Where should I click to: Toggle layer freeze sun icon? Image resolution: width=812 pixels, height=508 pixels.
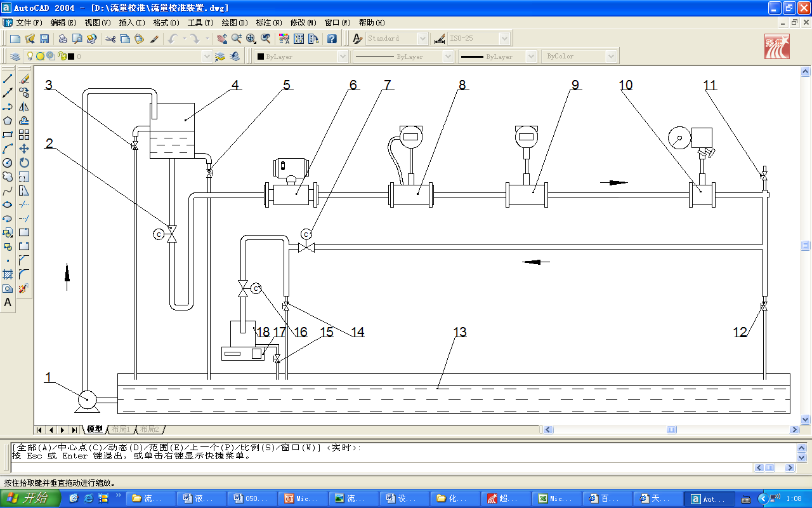[40, 57]
